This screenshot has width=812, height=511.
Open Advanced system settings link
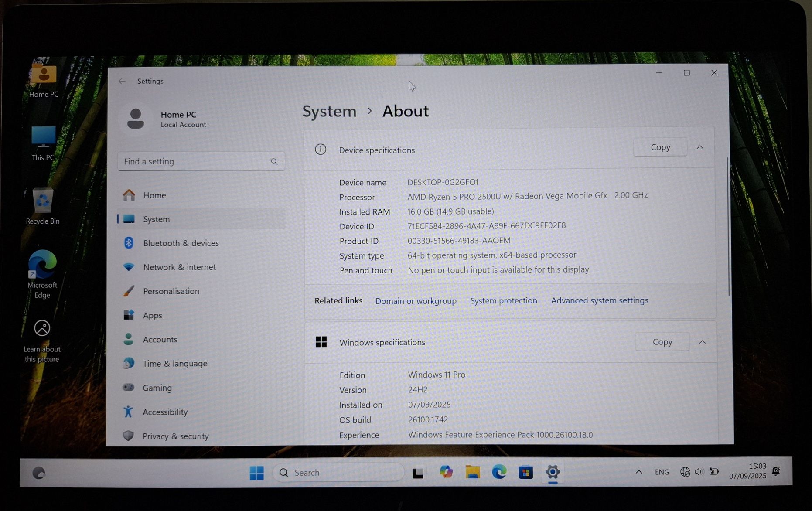click(600, 300)
